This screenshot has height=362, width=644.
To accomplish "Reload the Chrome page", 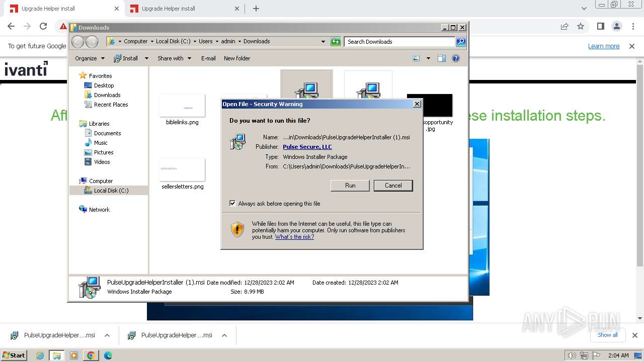I will pos(43,26).
